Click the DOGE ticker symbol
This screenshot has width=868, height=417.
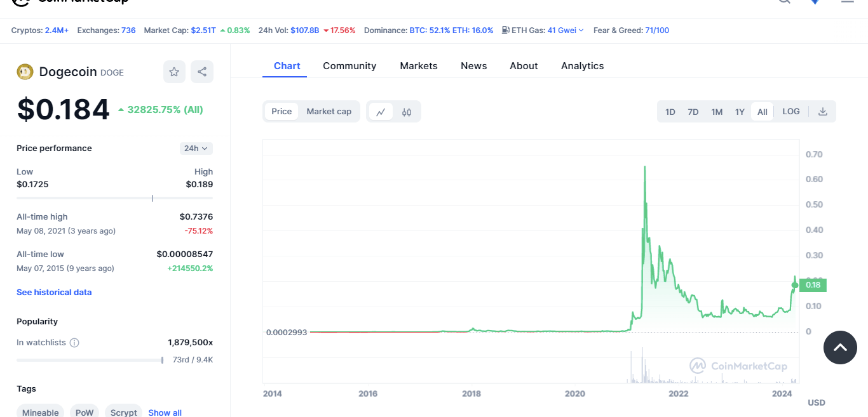tap(112, 73)
